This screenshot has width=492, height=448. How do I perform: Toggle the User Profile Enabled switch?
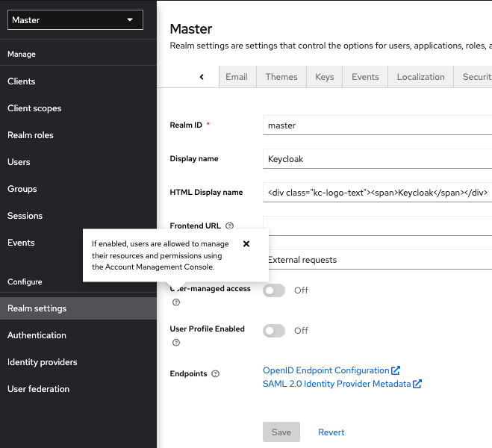pos(274,331)
